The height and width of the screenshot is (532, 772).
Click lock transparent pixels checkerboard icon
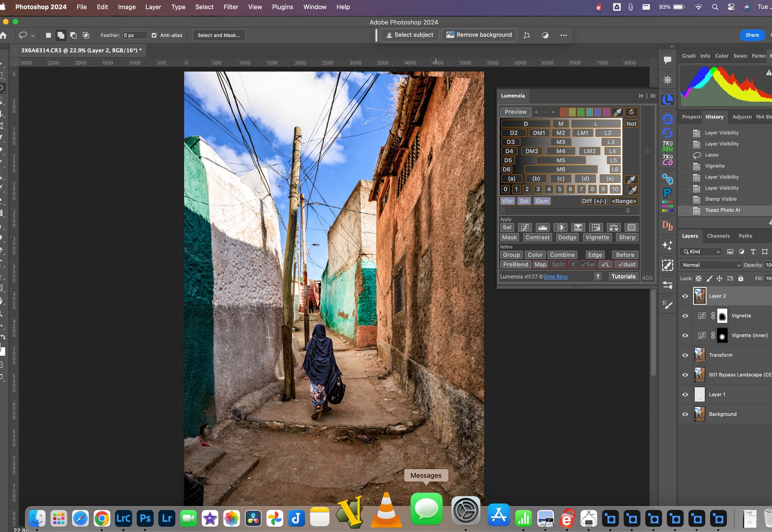[x=698, y=278]
